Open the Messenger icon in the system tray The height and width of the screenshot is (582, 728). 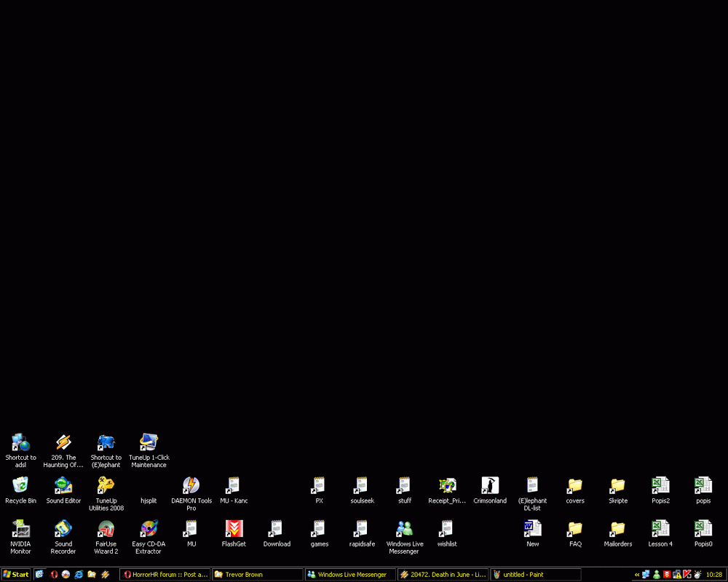click(656, 574)
